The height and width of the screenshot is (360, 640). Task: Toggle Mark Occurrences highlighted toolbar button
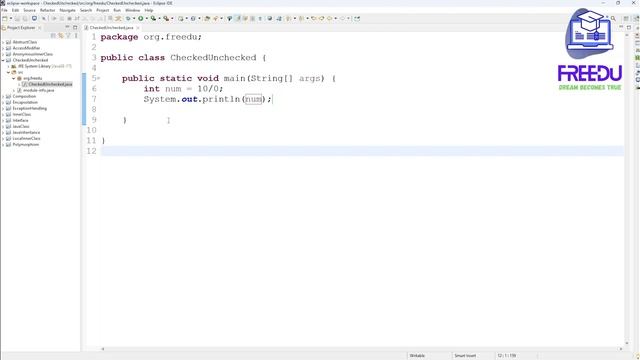(x=238, y=18)
